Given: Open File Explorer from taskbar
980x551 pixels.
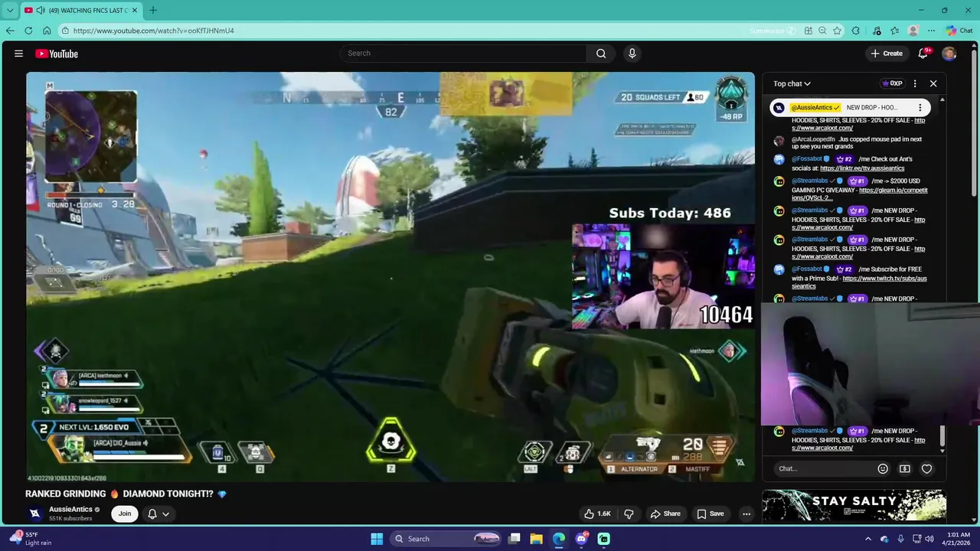Looking at the screenshot, I should tap(537, 539).
